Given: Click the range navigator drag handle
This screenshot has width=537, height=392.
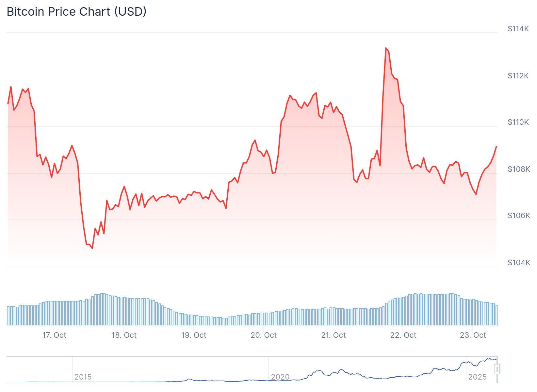Looking at the screenshot, I should pyautogui.click(x=497, y=369).
